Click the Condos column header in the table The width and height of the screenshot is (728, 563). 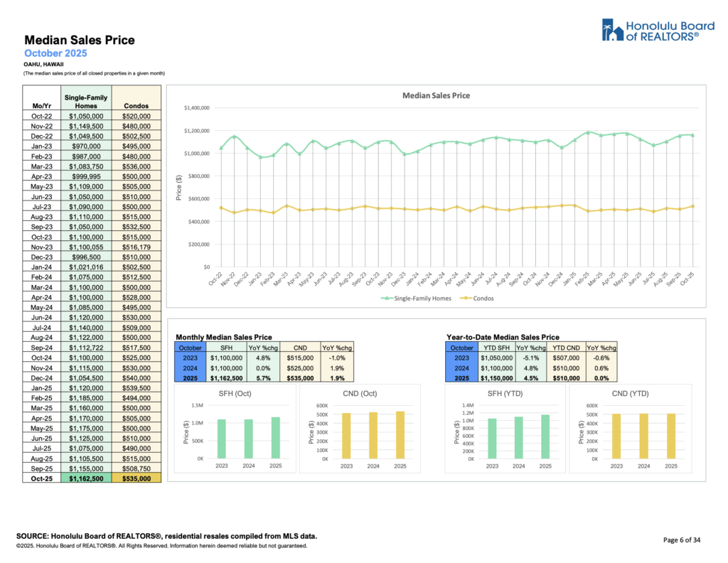[136, 106]
